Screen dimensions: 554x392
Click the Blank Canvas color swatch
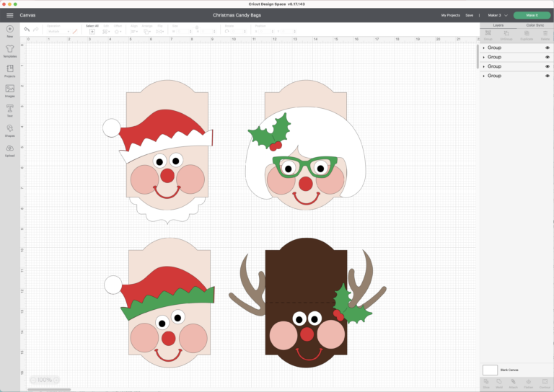coord(490,370)
